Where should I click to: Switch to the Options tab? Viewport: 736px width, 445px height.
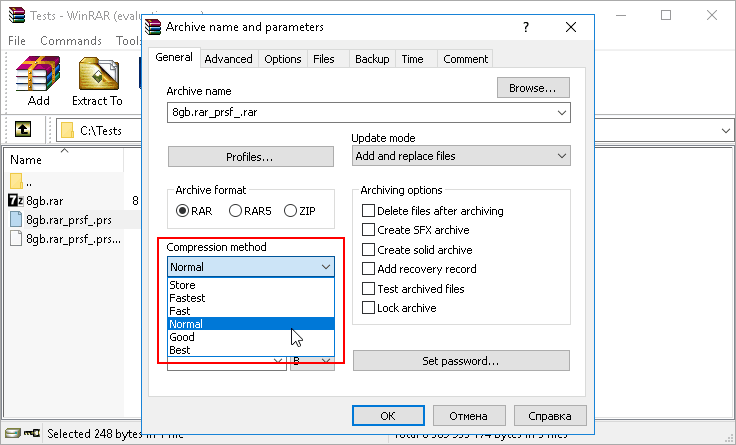(x=283, y=59)
